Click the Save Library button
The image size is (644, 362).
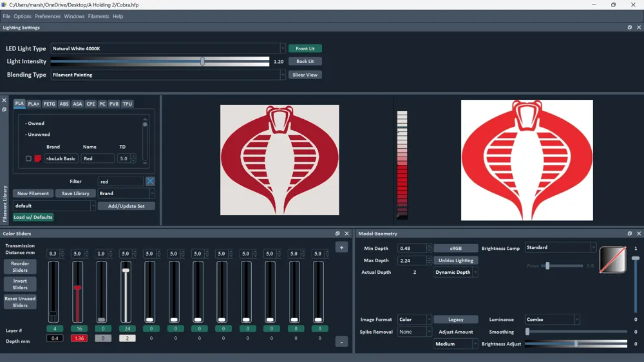pos(75,193)
